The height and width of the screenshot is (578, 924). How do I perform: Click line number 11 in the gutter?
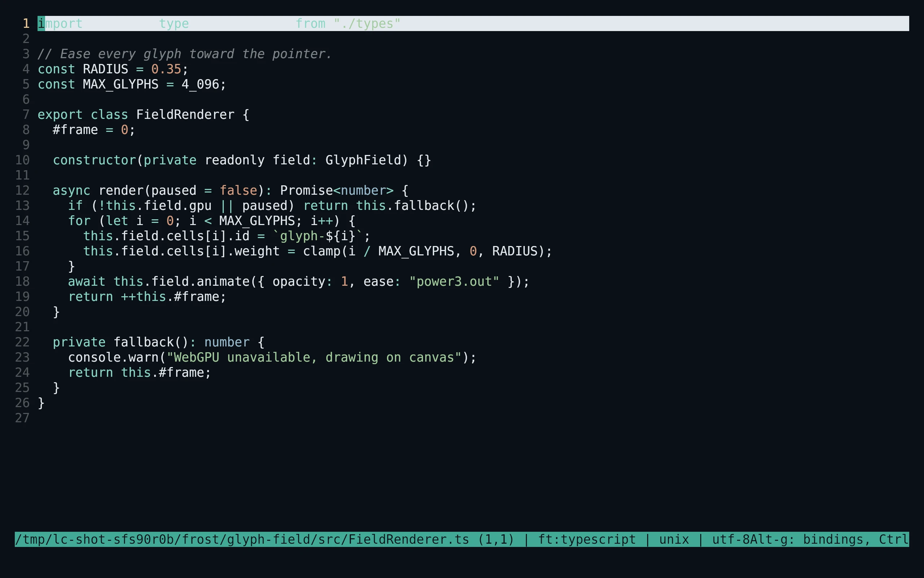[x=22, y=176]
